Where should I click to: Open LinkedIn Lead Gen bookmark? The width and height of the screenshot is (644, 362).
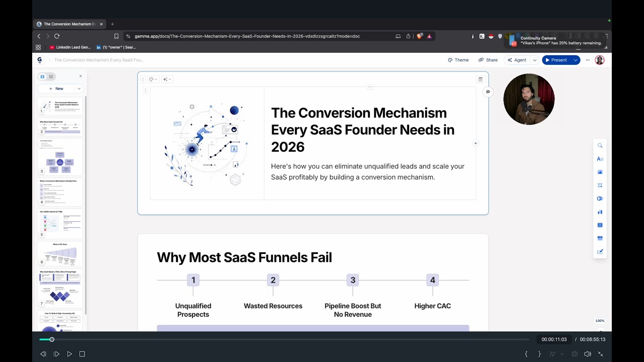click(x=70, y=47)
